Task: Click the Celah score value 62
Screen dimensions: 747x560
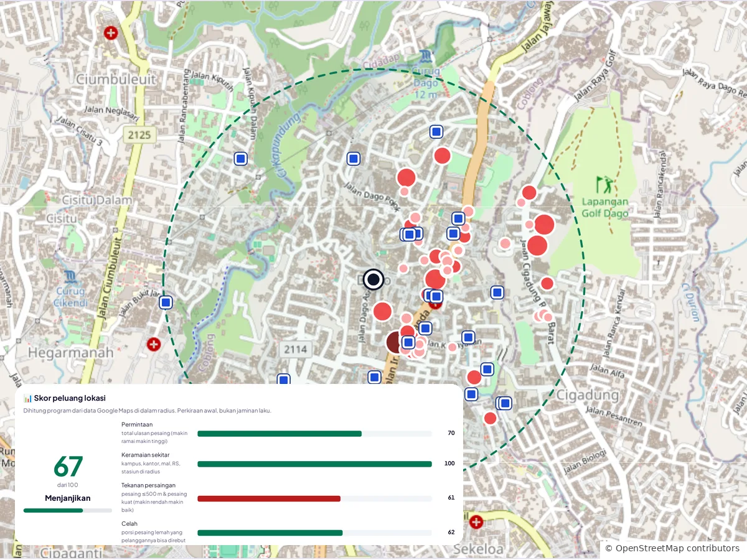Action: point(451,533)
